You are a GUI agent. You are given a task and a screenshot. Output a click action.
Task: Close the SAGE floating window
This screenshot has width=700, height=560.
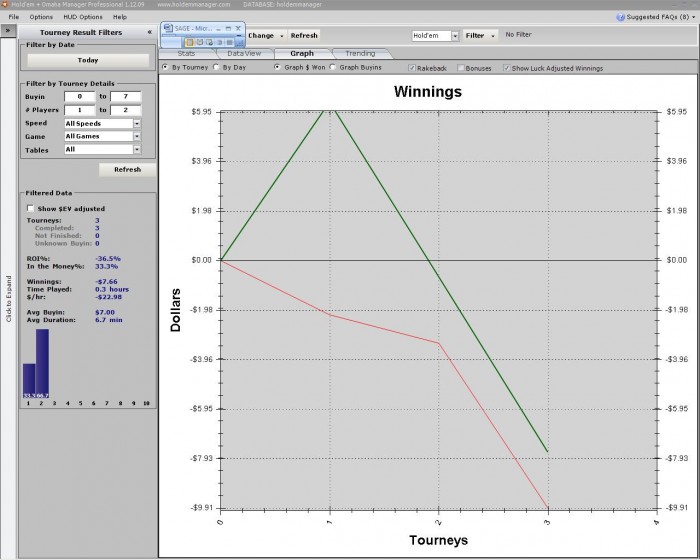point(238,28)
